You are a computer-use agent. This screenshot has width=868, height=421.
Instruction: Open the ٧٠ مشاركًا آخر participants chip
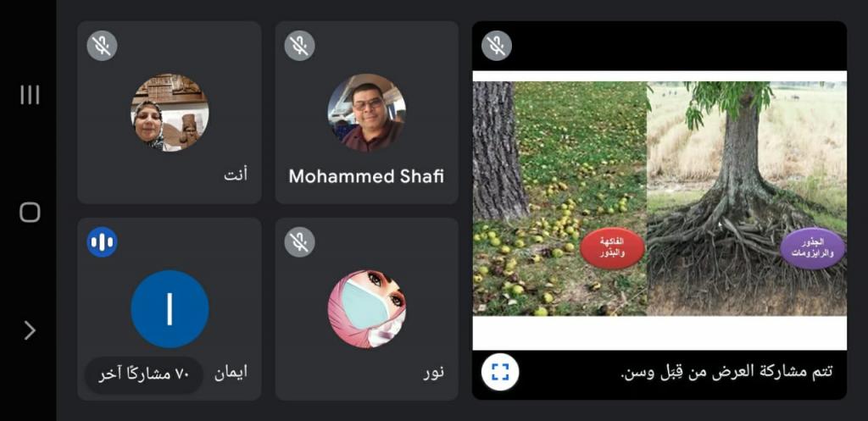pos(144,374)
